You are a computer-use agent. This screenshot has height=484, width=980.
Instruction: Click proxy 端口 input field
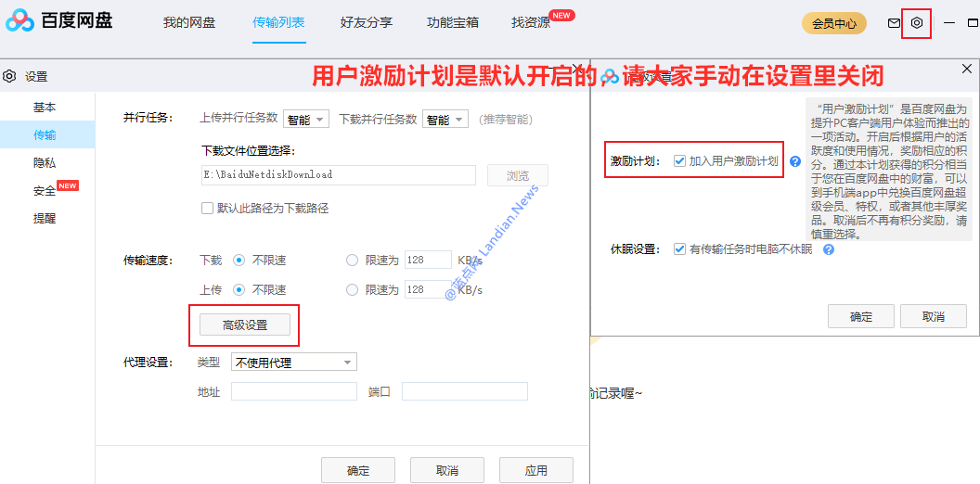(x=465, y=391)
